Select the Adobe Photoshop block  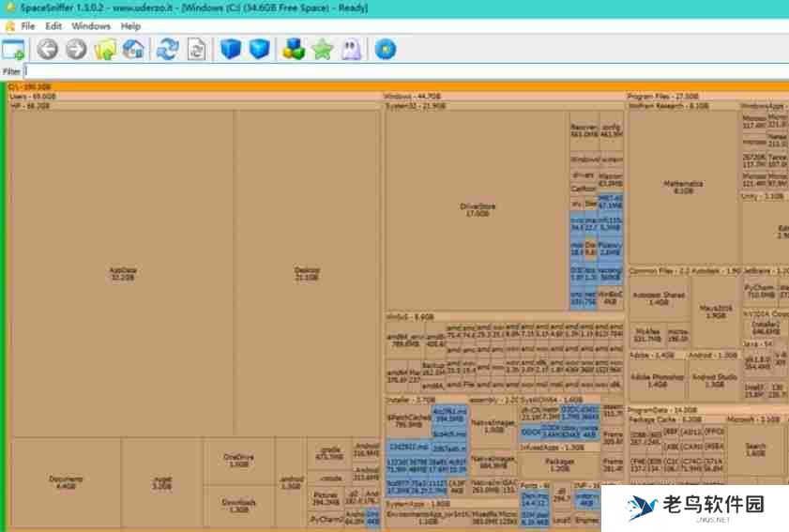[657, 380]
